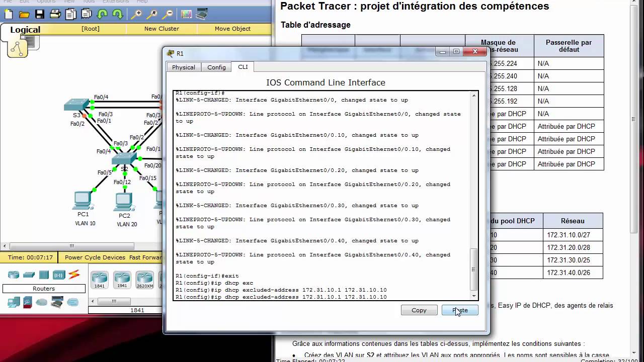Save the network with the floppy icon
This screenshot has height=362, width=644.
(x=40, y=14)
